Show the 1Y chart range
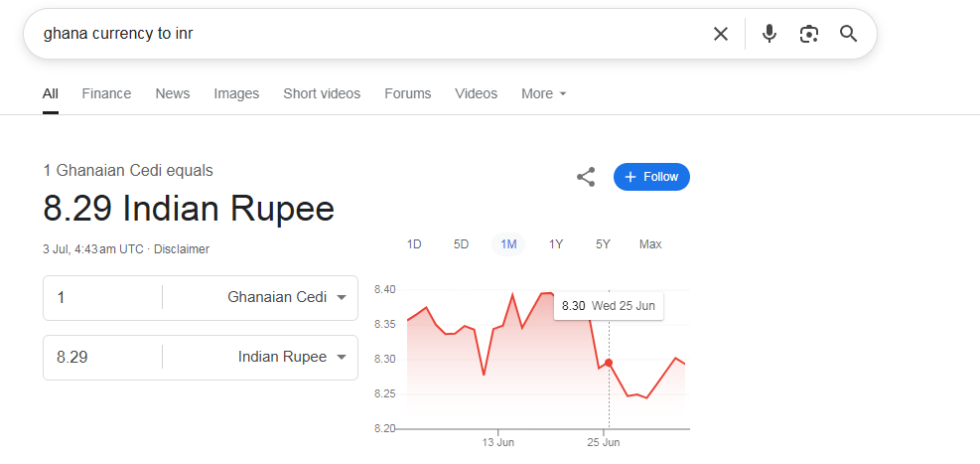980x464 pixels. (556, 244)
